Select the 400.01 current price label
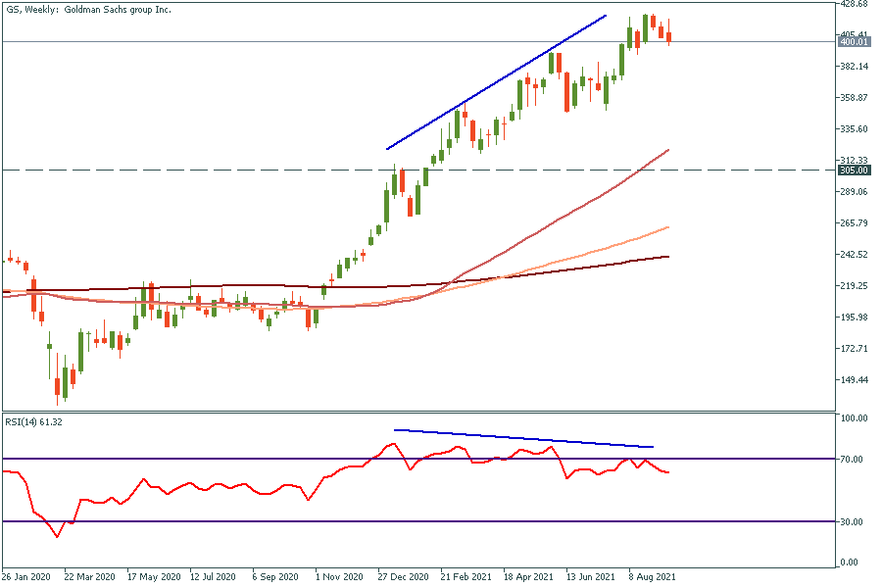 pyautogui.click(x=855, y=42)
